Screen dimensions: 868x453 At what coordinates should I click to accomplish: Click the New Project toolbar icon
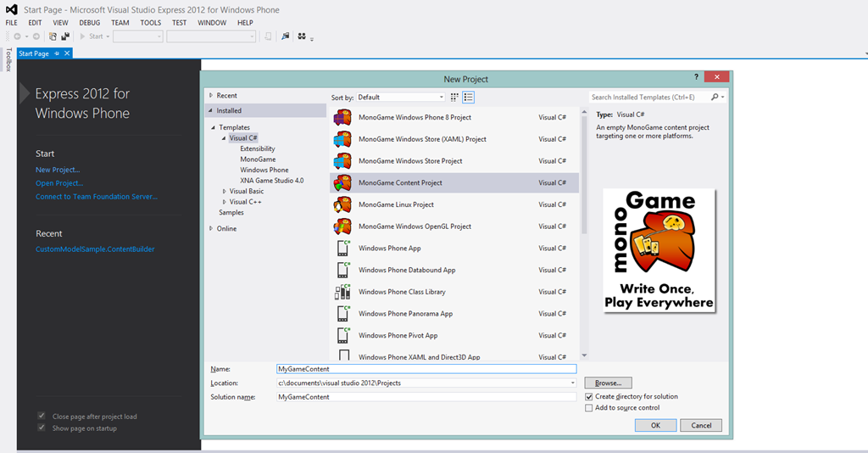click(53, 36)
